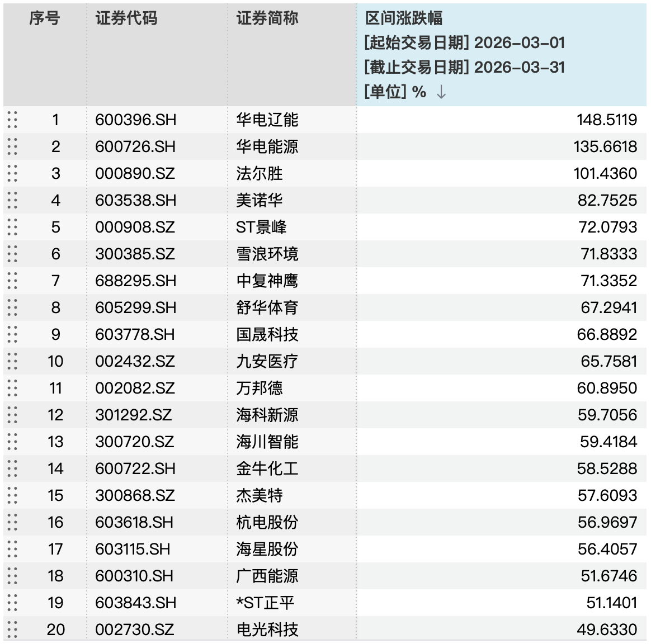Viewport: 651px width, 644px height.
Task: Click drag handle icon beside 法尔胜 row
Action: coord(12,173)
